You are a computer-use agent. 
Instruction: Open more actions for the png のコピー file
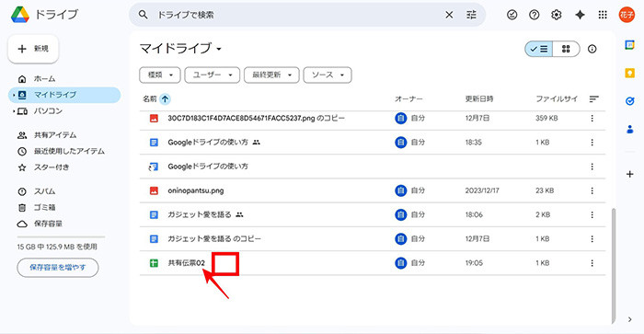592,119
